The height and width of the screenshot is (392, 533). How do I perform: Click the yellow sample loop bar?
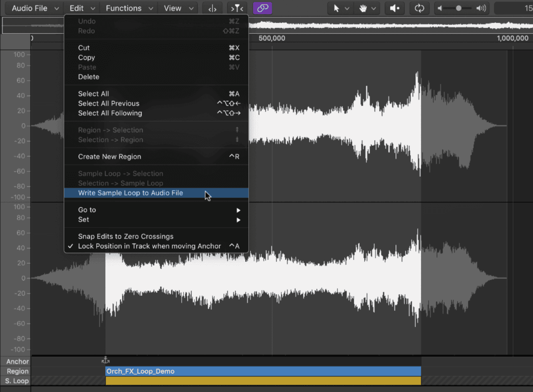263,381
